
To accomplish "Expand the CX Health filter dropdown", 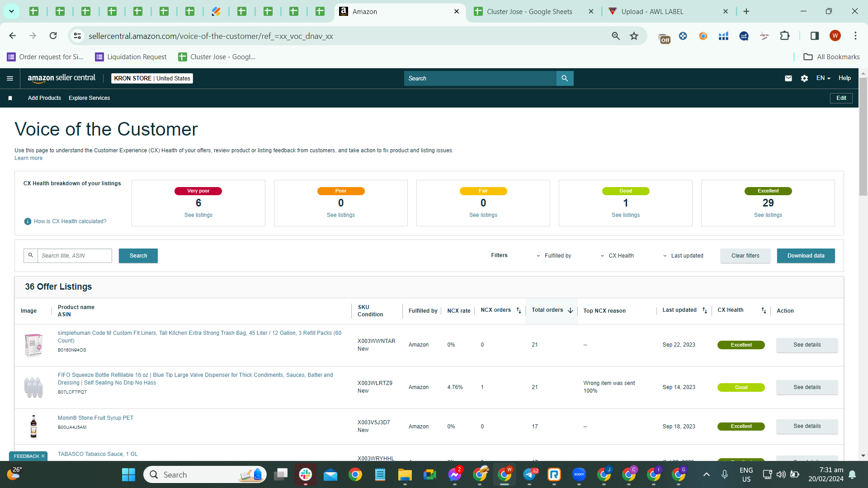I will [617, 256].
